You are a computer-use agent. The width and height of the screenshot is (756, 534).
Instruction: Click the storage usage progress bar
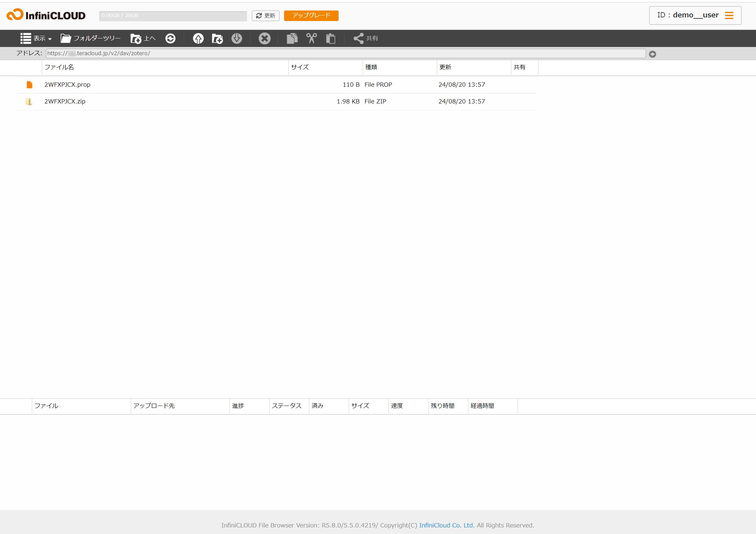[172, 16]
